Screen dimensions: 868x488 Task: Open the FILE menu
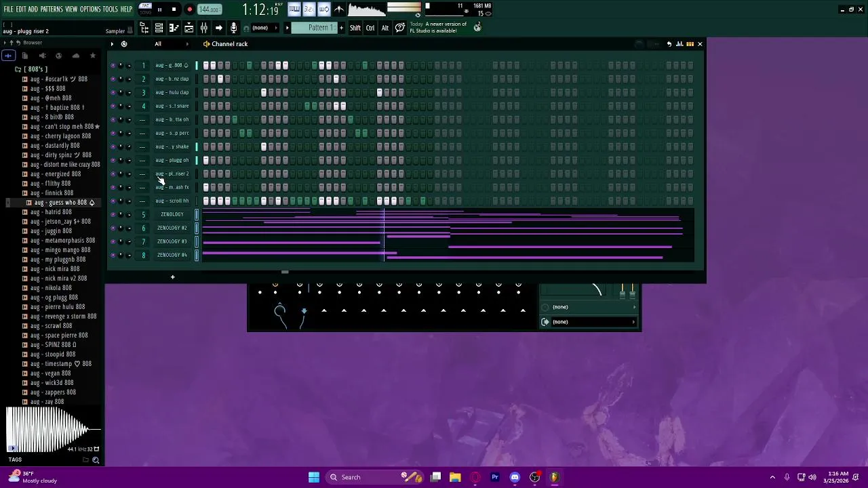point(9,9)
